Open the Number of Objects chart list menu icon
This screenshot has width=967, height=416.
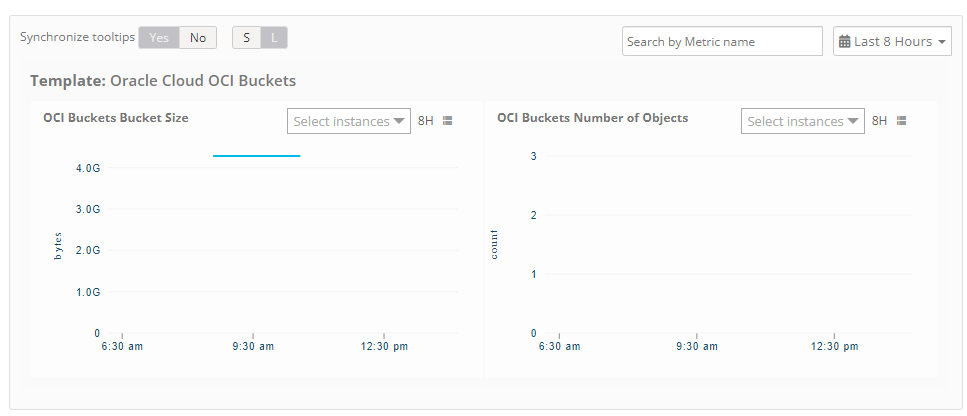902,121
